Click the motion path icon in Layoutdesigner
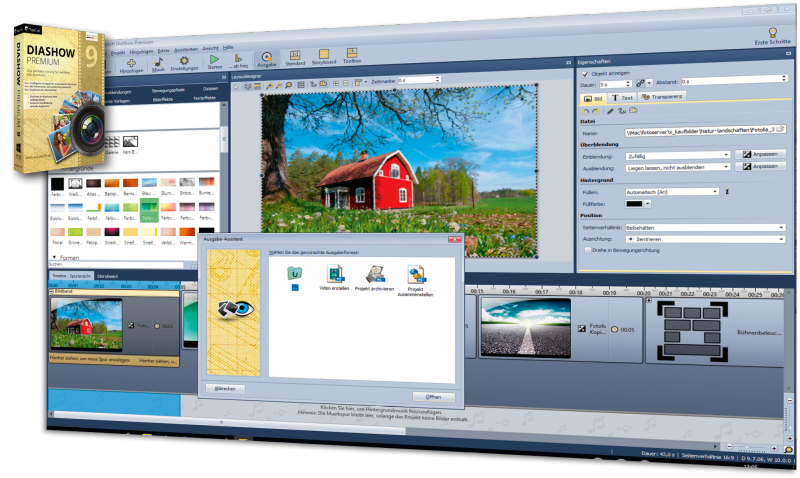800x478 pixels. (313, 84)
